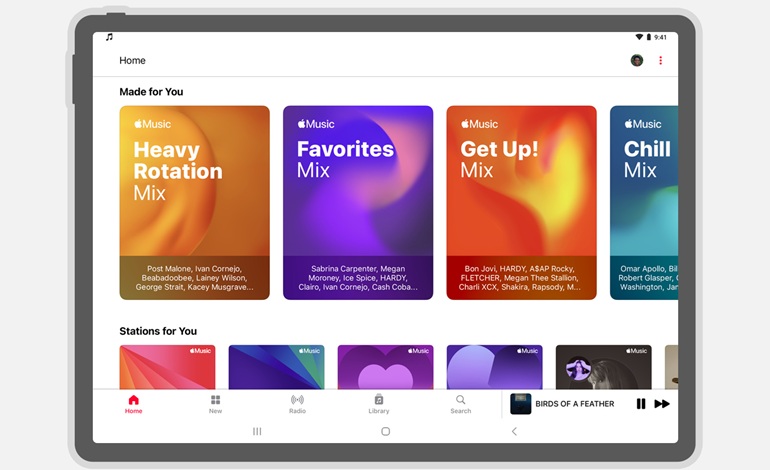Tap the Android home navigation button

click(x=385, y=431)
